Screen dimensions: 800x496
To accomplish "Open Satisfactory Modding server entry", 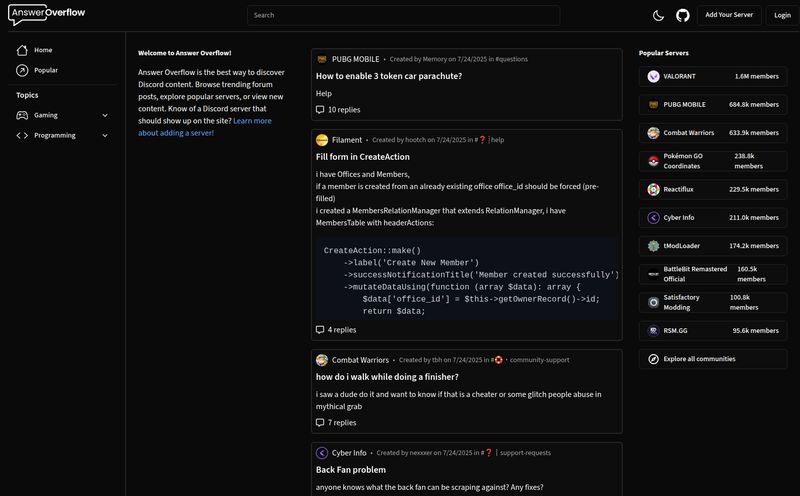I will coord(713,303).
